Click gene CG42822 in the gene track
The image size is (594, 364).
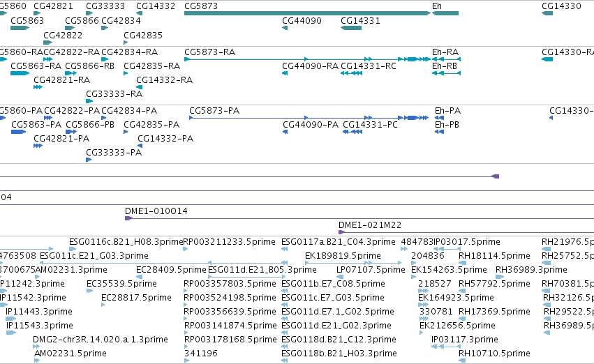point(63,35)
